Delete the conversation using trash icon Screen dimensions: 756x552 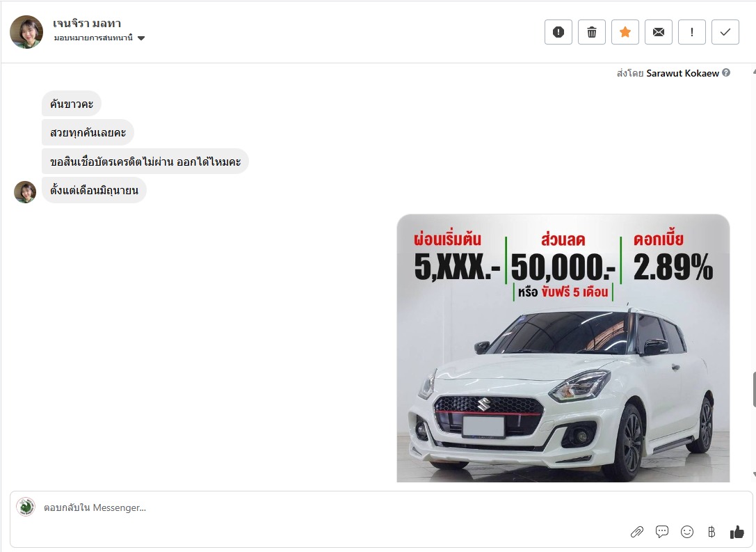click(x=591, y=32)
